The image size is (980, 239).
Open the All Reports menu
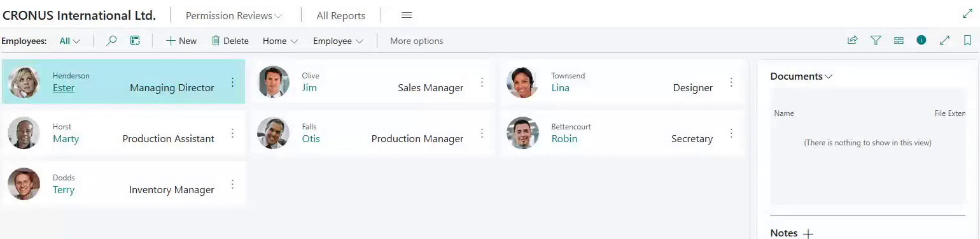(x=341, y=15)
